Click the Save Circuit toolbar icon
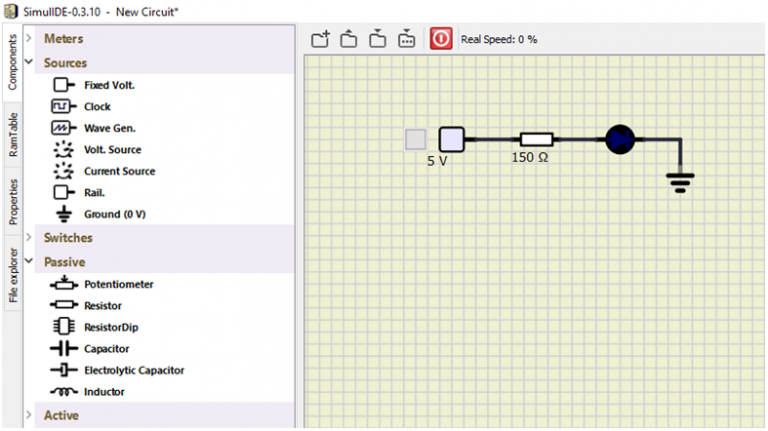This screenshot has height=431, width=768. [x=377, y=39]
